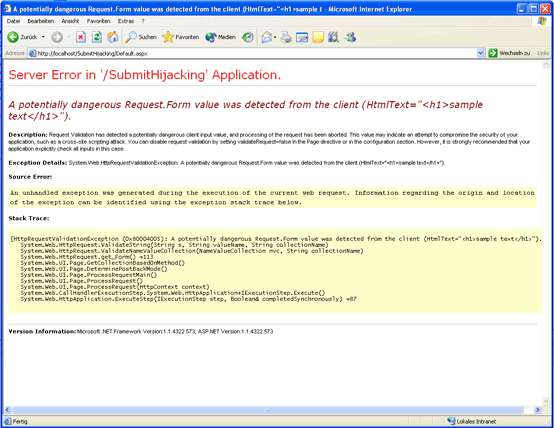Click the Windows flag logo throbber
554x428 pixels.
(x=542, y=21)
